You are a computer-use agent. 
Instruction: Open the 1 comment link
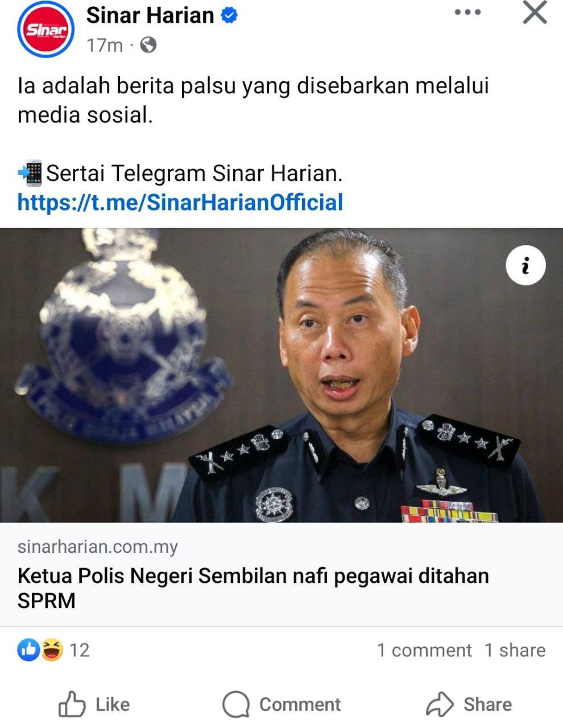click(x=424, y=650)
